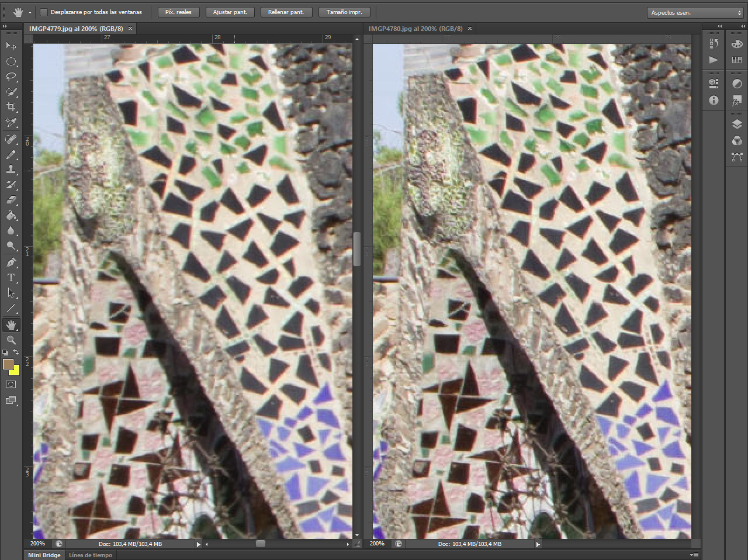Click the Píx. reales button
This screenshot has width=748, height=560.
click(x=178, y=12)
